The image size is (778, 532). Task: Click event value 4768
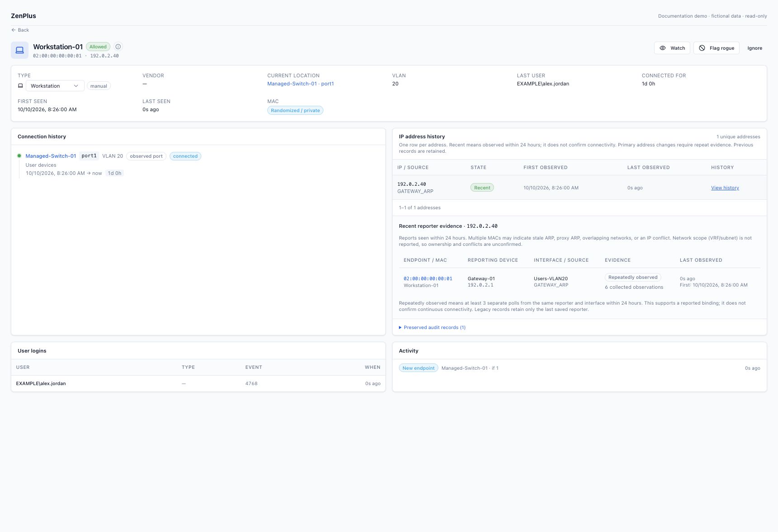[x=251, y=383]
